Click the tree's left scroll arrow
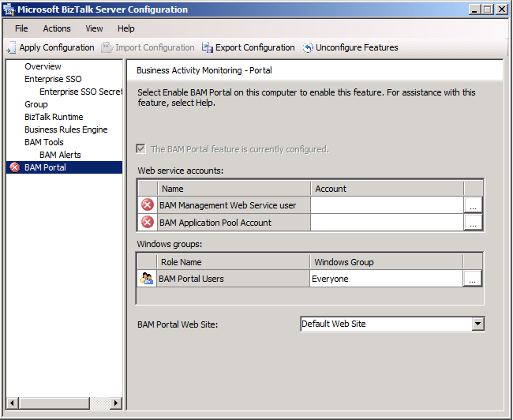The height and width of the screenshot is (420, 513). click(x=12, y=403)
